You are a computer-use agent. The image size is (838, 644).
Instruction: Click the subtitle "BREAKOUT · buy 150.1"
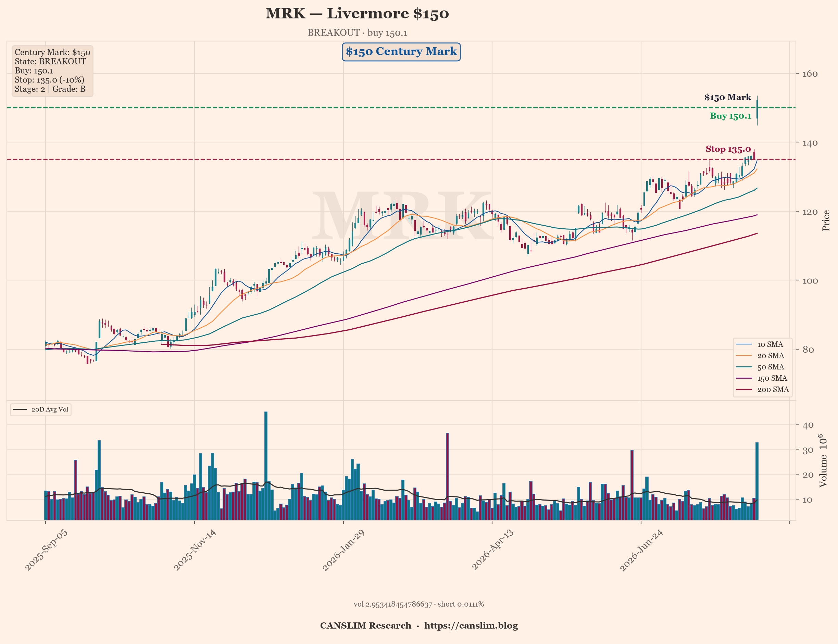pos(357,33)
